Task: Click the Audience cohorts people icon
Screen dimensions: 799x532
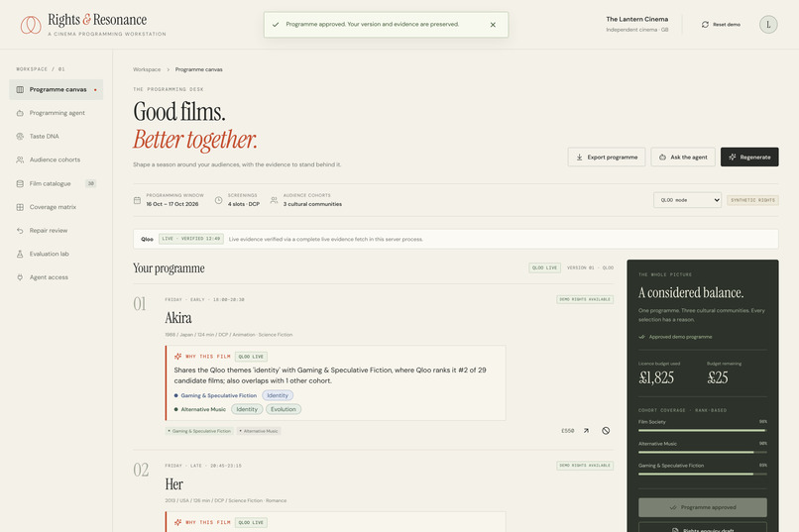Action: pyautogui.click(x=20, y=160)
